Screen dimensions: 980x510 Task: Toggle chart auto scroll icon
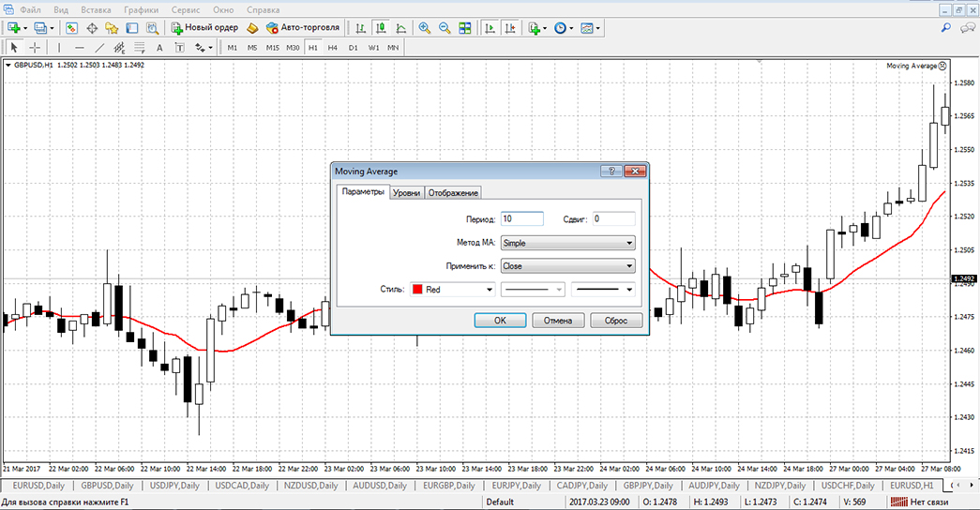click(x=490, y=27)
